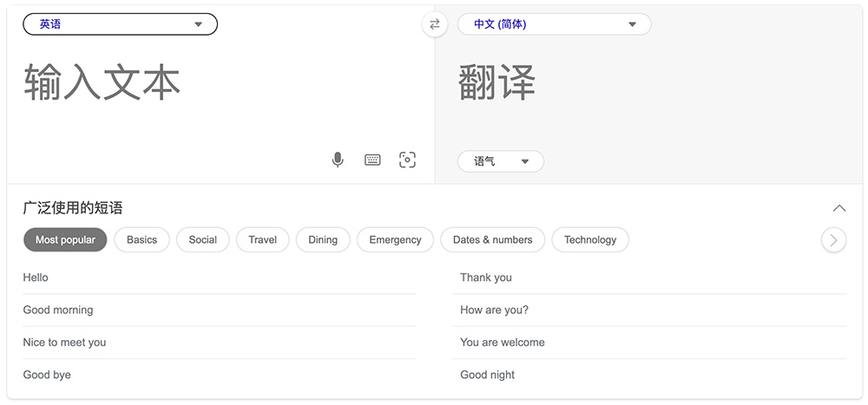Select the Emergency category
Image resolution: width=868 pixels, height=405 pixels.
pos(395,239)
